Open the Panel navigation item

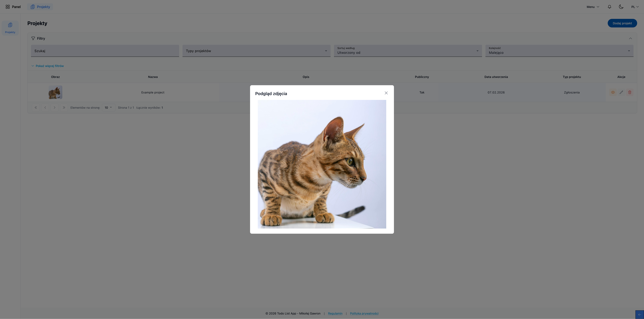click(13, 7)
